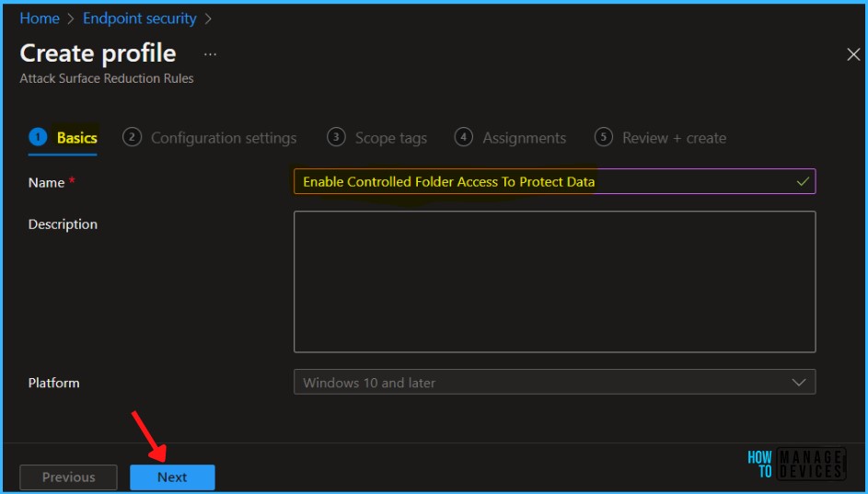Click the Previous button

(69, 477)
